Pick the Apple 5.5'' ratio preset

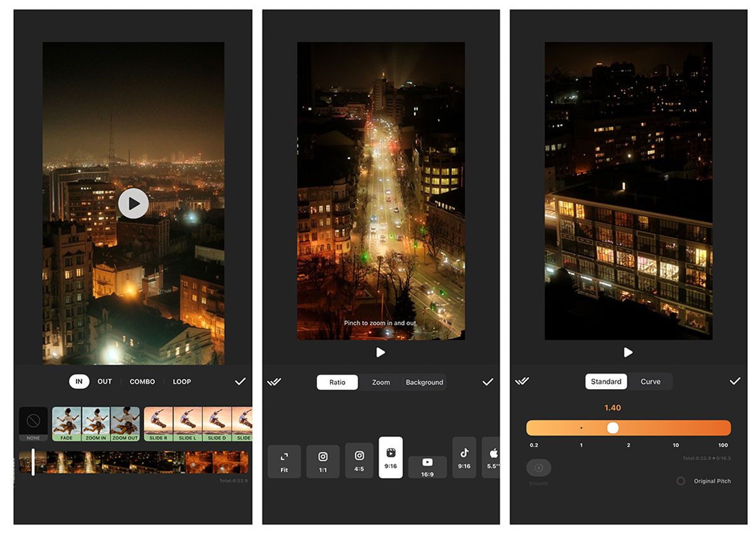pos(492,457)
